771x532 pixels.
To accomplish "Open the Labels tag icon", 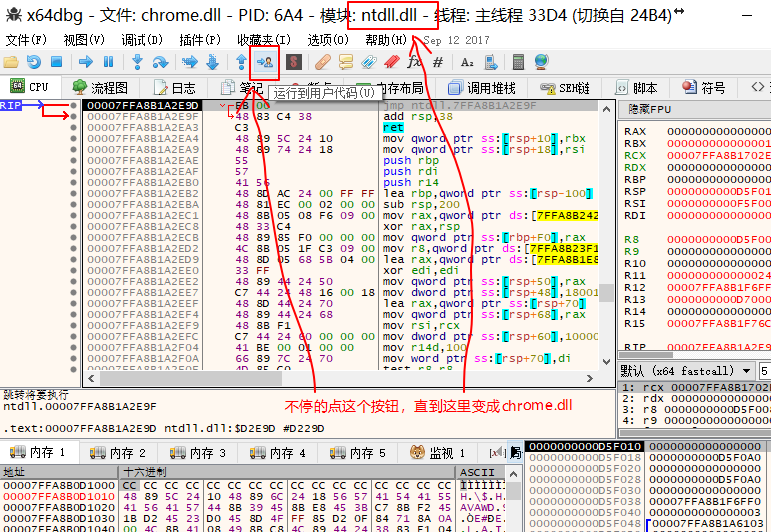I will [369, 62].
